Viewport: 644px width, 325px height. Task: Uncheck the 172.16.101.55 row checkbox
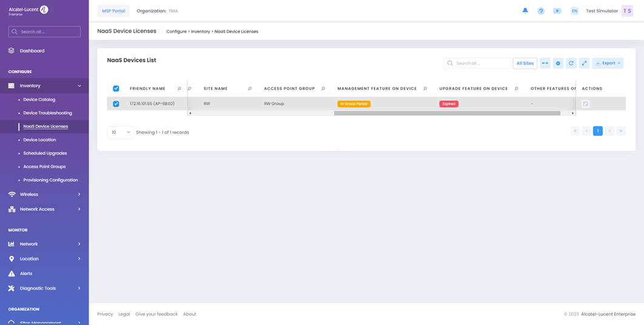[x=116, y=104]
